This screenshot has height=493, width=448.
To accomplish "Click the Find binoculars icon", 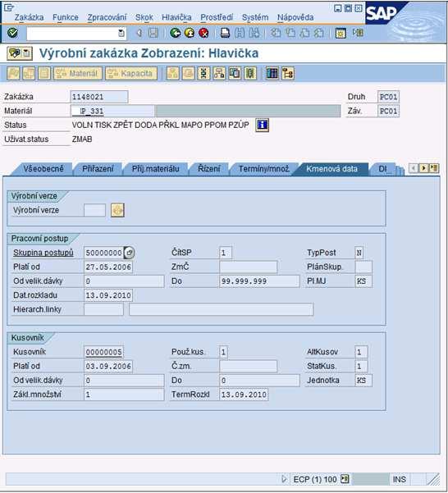I will click(x=240, y=33).
